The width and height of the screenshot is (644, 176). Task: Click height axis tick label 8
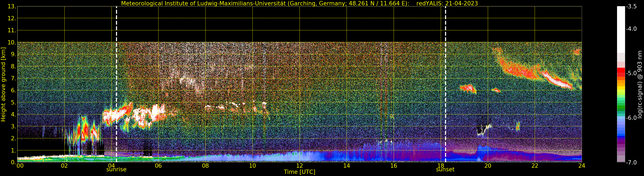pyautogui.click(x=13, y=67)
